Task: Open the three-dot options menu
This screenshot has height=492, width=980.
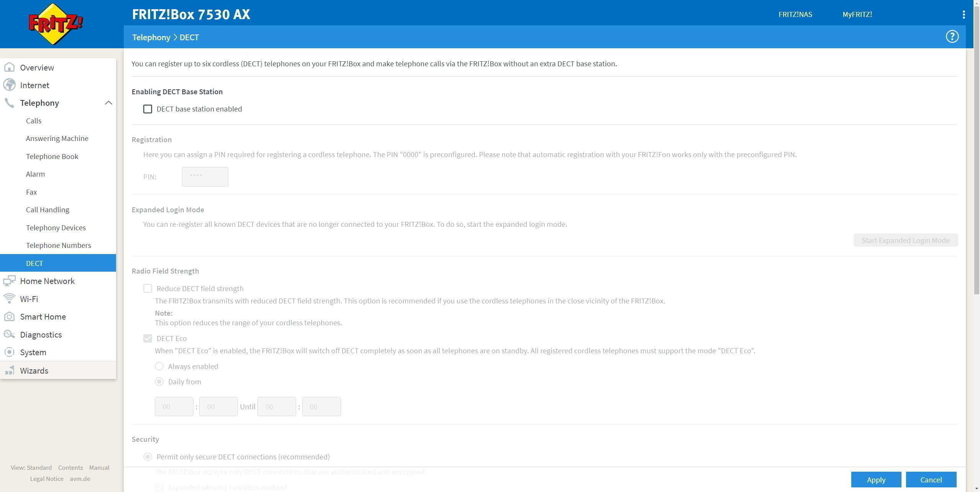Action: click(964, 15)
